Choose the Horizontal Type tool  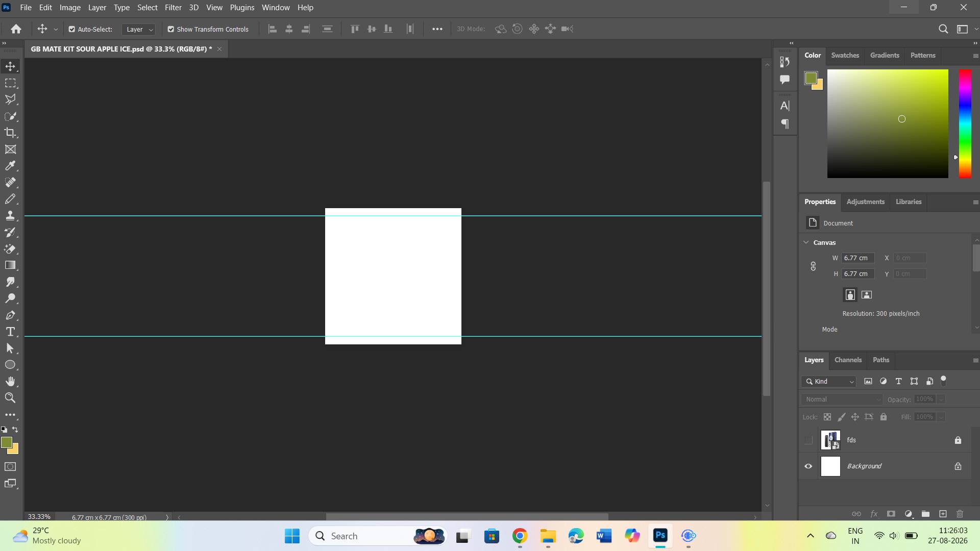tap(10, 332)
